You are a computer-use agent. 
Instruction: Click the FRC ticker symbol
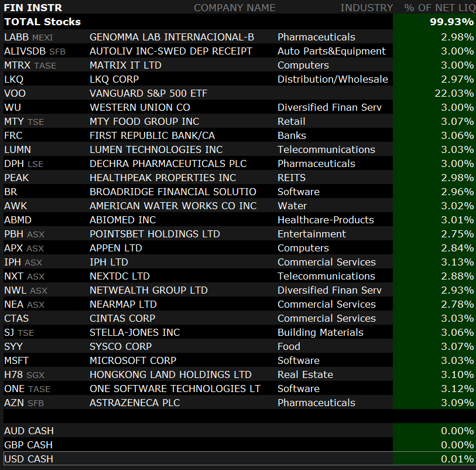tap(13, 135)
